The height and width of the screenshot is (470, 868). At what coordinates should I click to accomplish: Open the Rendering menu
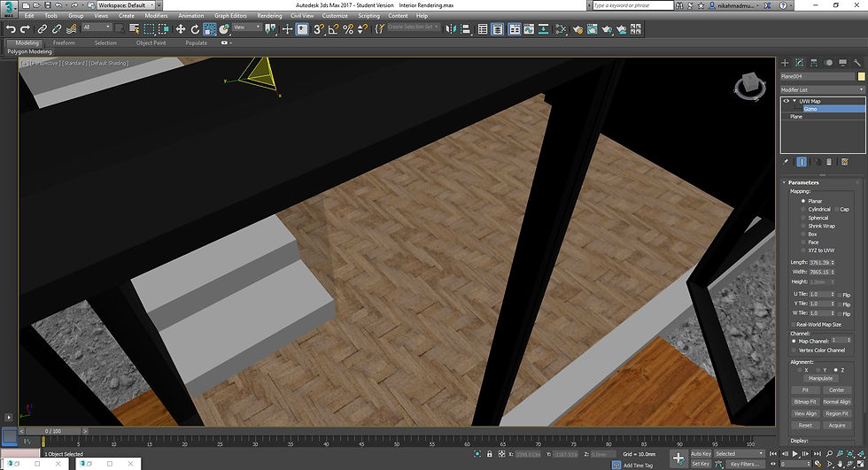point(269,16)
